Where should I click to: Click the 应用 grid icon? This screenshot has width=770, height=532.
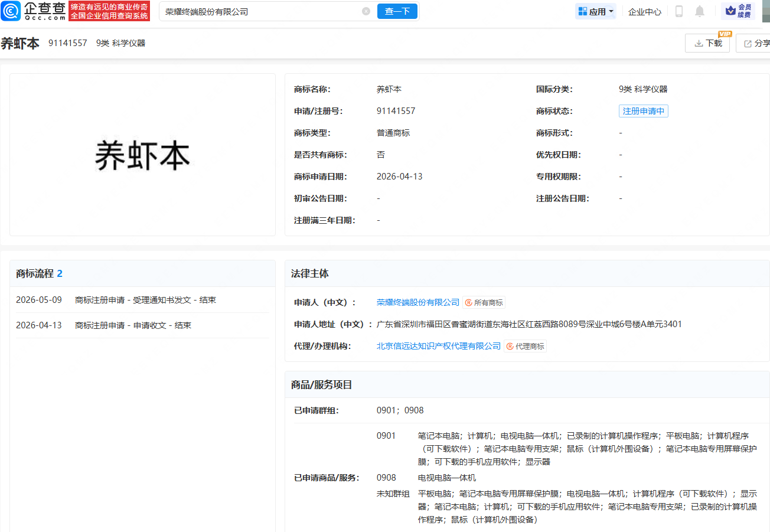(x=582, y=11)
